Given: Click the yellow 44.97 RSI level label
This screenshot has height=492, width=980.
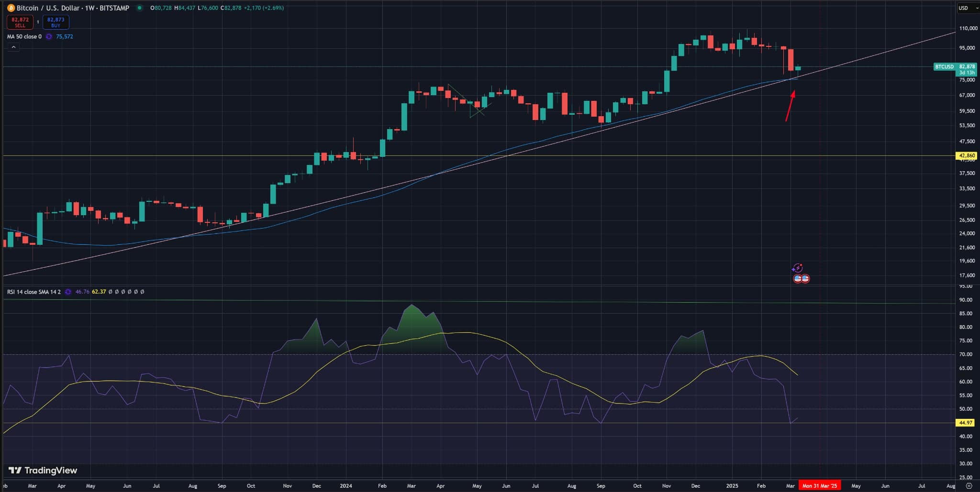Looking at the screenshot, I should pyautogui.click(x=966, y=423).
